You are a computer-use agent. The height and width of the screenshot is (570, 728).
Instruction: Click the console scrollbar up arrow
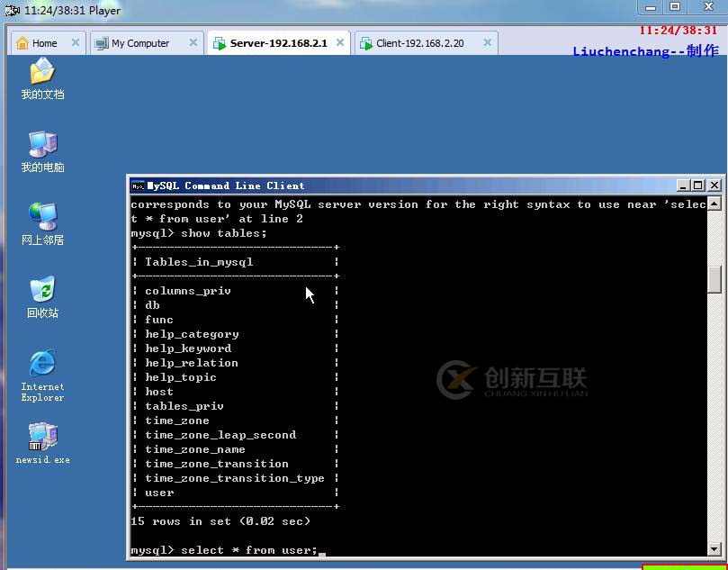click(x=715, y=203)
